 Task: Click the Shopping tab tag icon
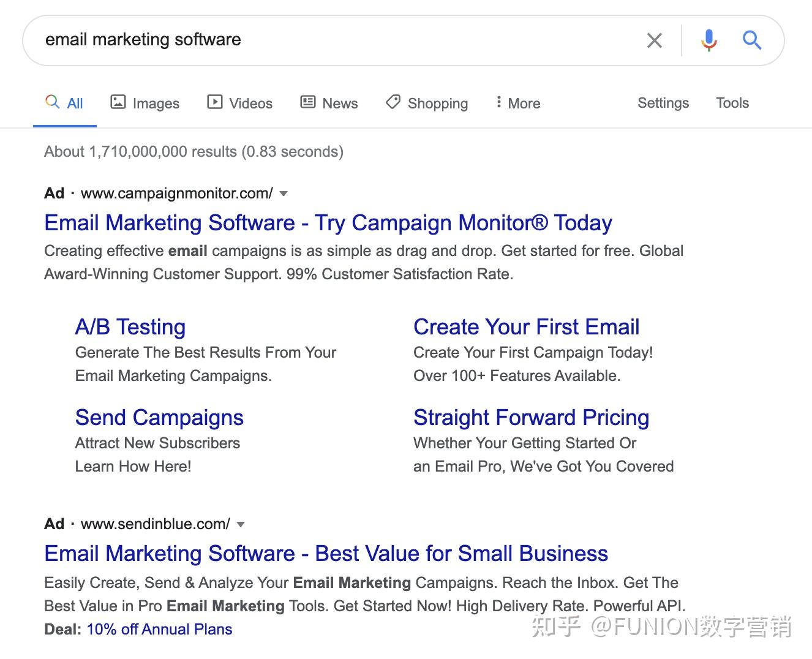coord(393,102)
